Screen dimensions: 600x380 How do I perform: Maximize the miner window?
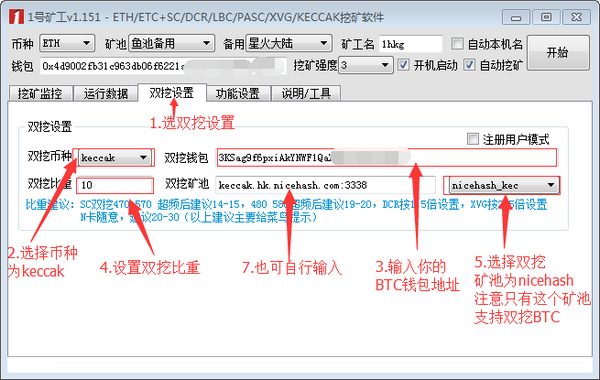pos(546,17)
